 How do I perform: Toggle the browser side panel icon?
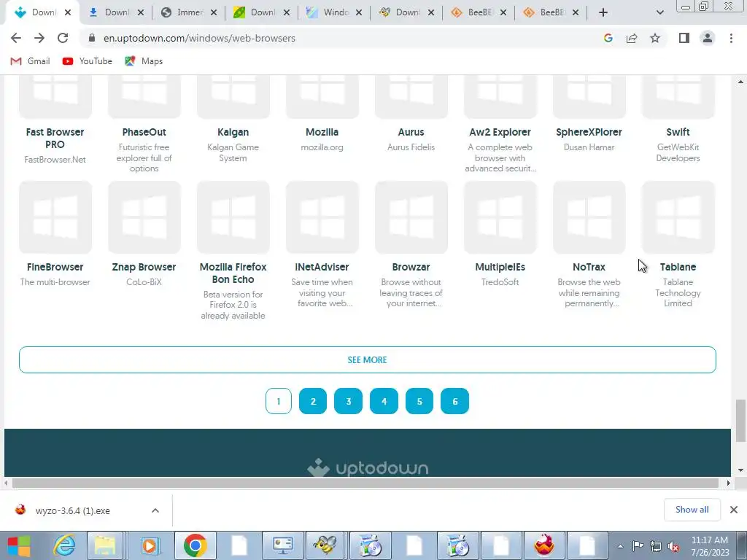[684, 38]
